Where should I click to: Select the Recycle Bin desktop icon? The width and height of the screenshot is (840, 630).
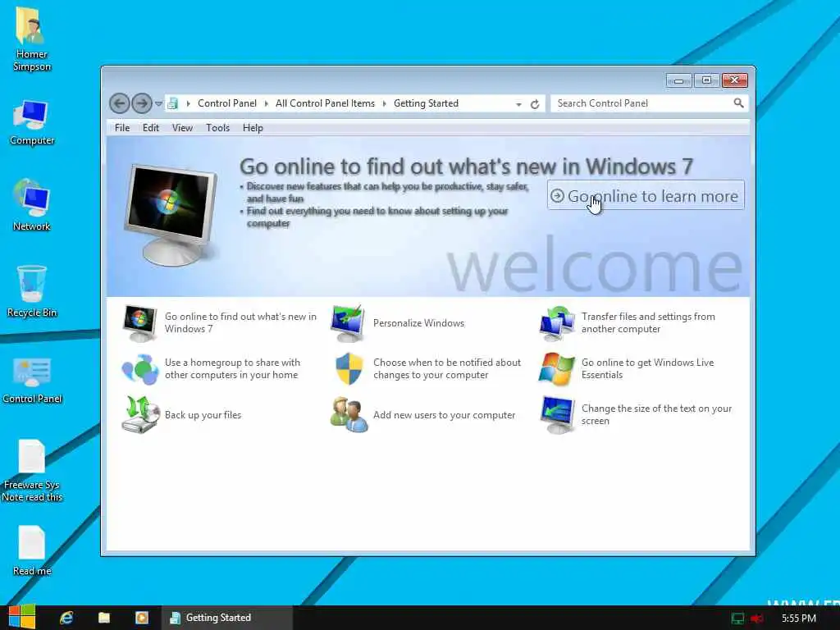[x=31, y=283]
